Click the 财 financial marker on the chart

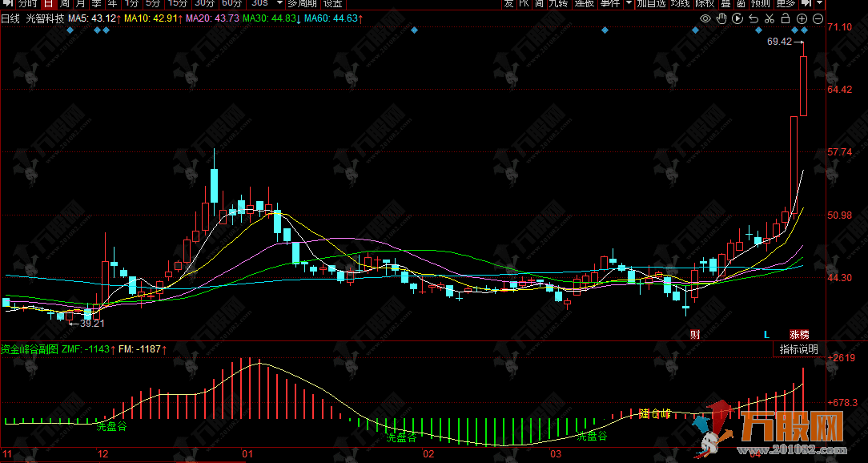pos(694,334)
